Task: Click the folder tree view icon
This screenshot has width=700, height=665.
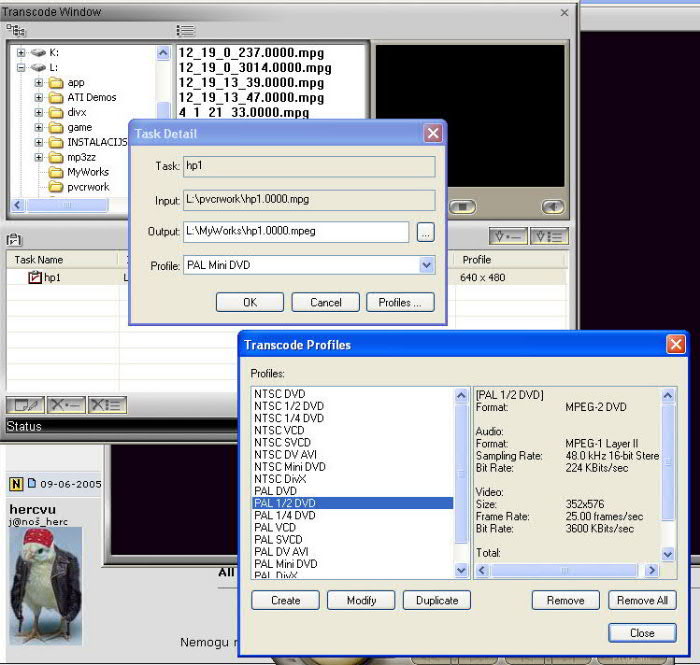Action: tap(16, 31)
